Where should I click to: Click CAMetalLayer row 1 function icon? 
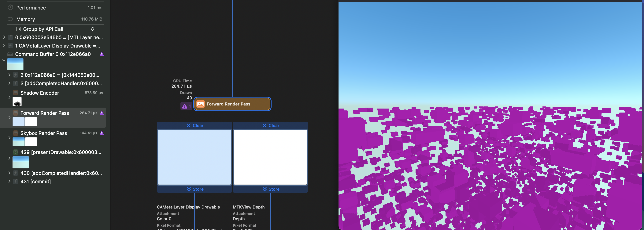pyautogui.click(x=10, y=46)
